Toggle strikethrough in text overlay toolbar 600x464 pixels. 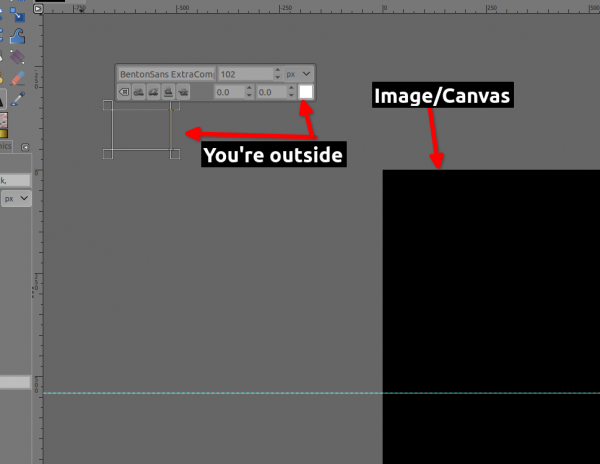183,92
